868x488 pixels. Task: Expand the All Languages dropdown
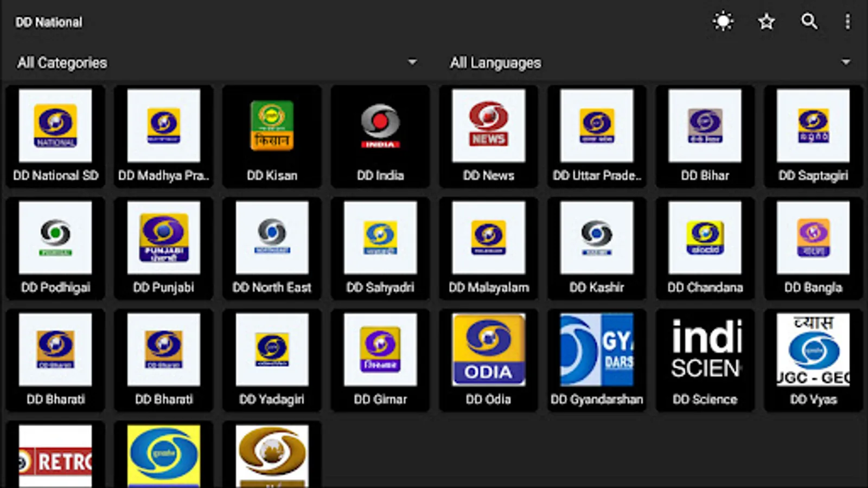click(650, 63)
